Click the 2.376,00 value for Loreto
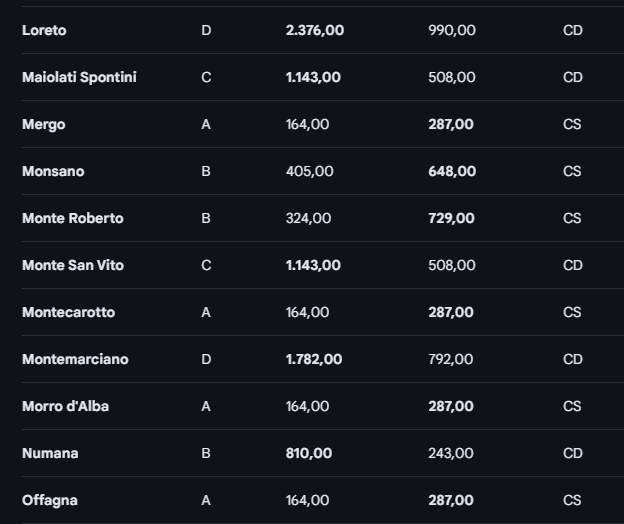Screen dimensions: 624x524 click(x=314, y=30)
